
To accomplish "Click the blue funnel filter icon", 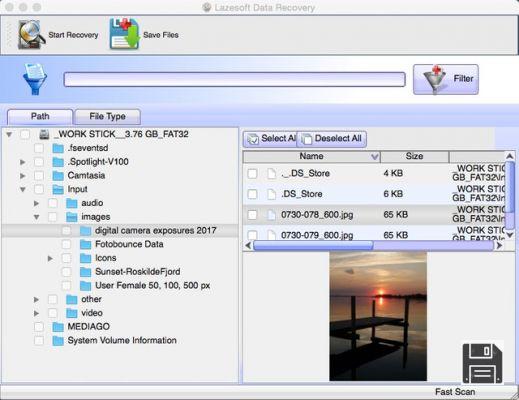I will coord(35,79).
